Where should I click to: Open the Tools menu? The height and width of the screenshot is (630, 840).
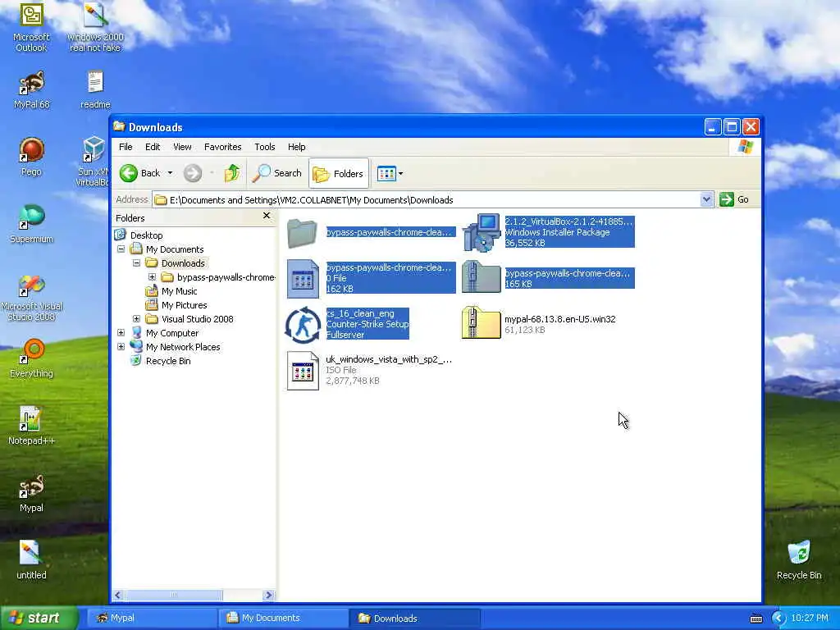265,147
